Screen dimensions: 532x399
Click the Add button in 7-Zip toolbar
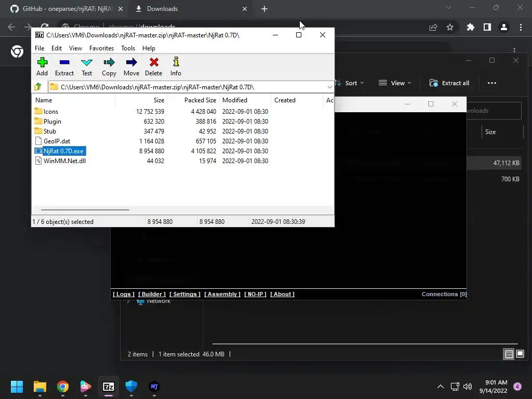point(42,66)
